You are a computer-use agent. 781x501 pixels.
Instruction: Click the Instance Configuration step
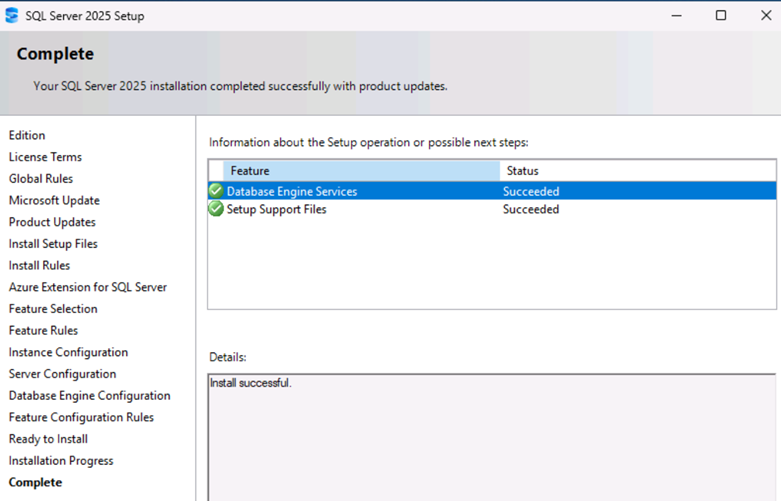pyautogui.click(x=68, y=353)
